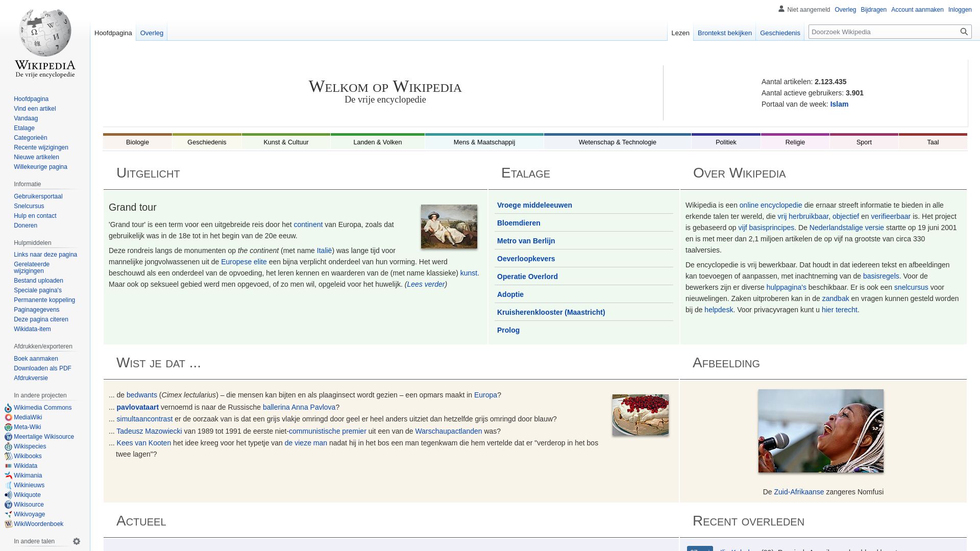
Task: Open the Kees van Kooten link
Action: coord(143,443)
